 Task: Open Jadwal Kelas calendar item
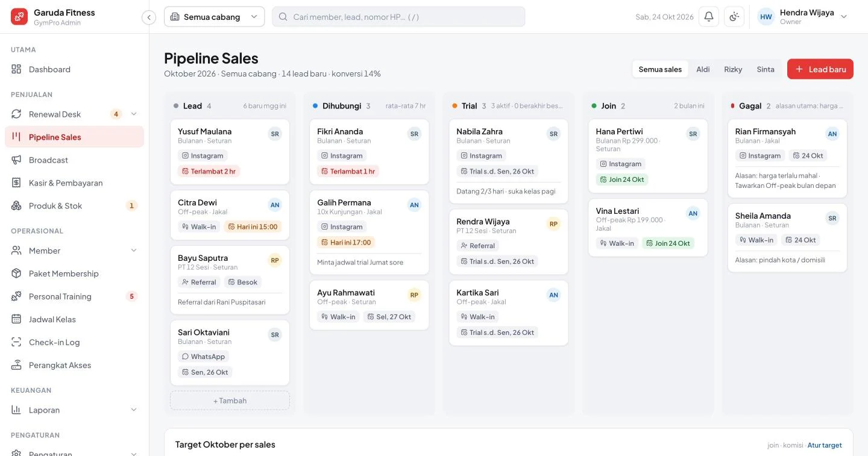74,319
